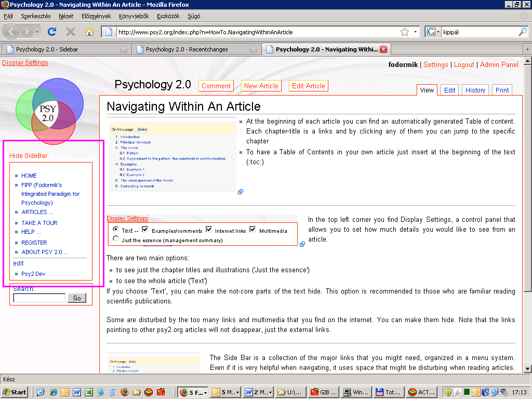The image size is (532, 399).
Task: Open the red gift icon in quick launch
Action: (x=161, y=392)
